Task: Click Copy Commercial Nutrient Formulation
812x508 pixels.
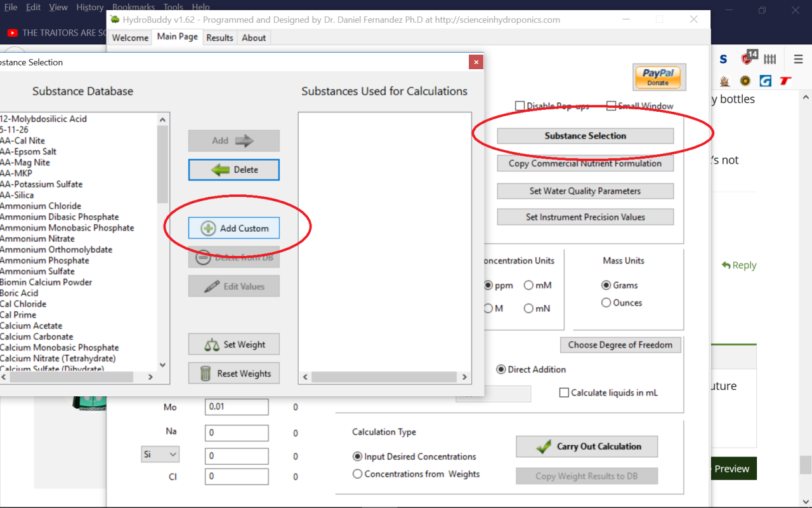Action: pyautogui.click(x=585, y=163)
